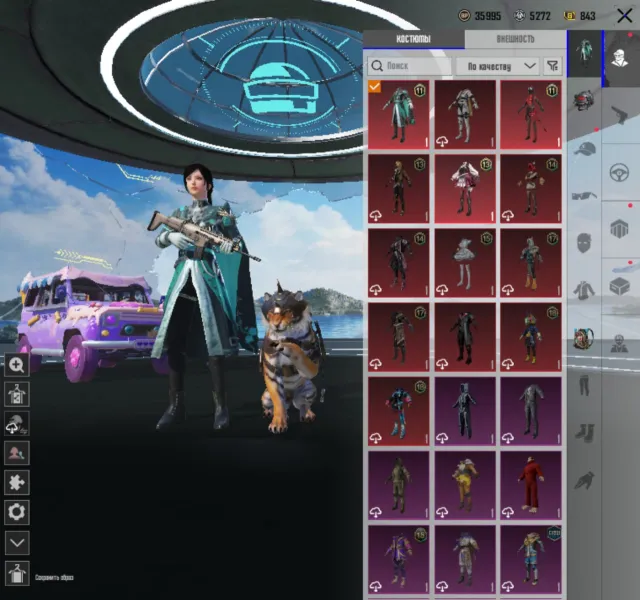Viewport: 640px width, 600px height.
Task: Select the black skeleton suit on purple
Action: (x=465, y=411)
